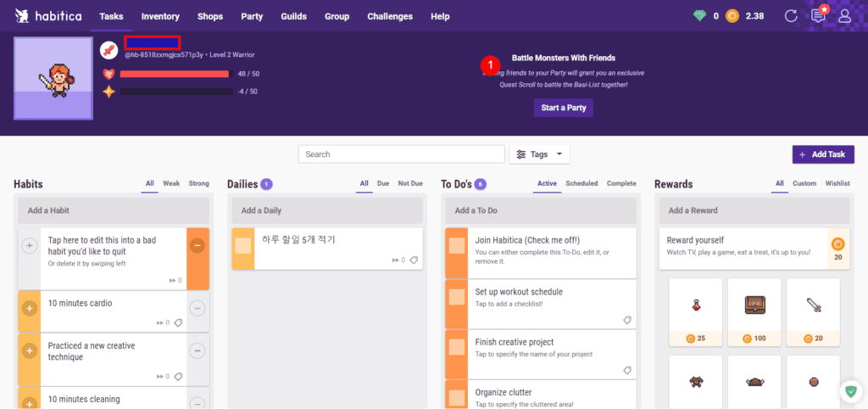
Task: Show Wishlist rewards
Action: click(x=837, y=183)
